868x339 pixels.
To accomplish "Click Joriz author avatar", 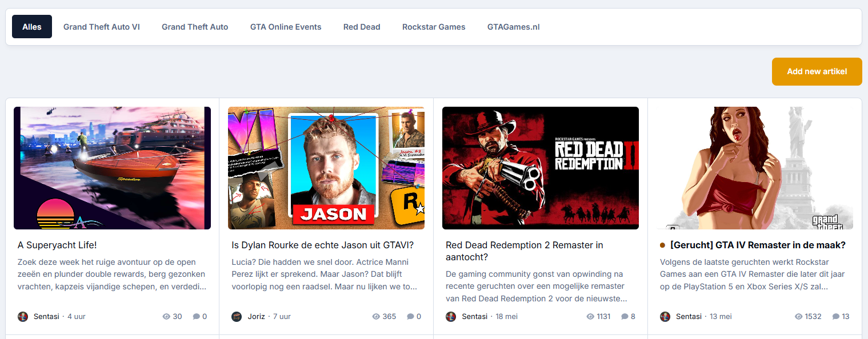I will click(x=237, y=316).
